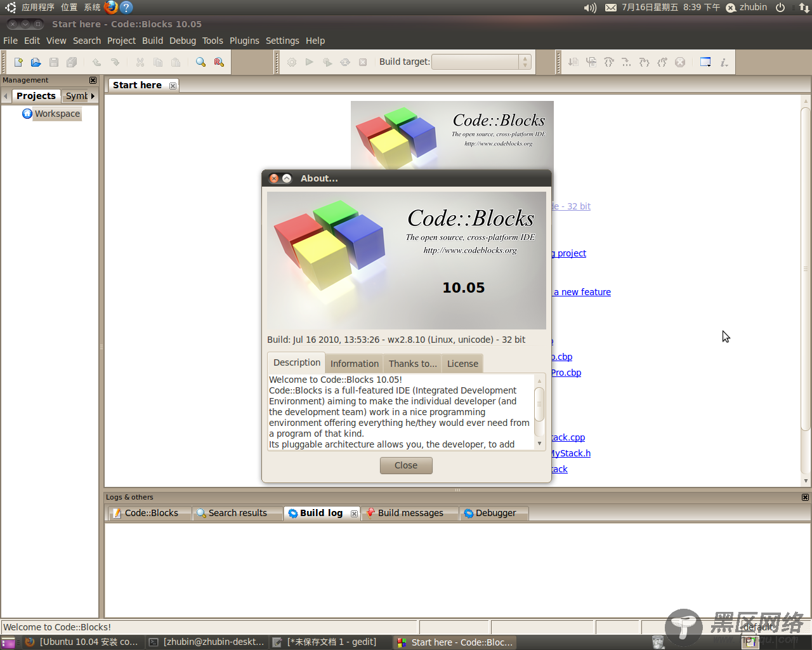Close the Management panel

(93, 81)
